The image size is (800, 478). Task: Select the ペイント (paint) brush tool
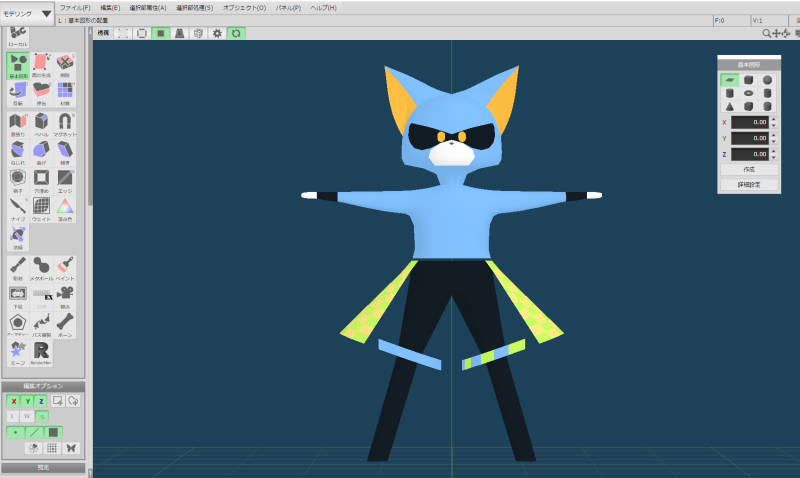65,269
